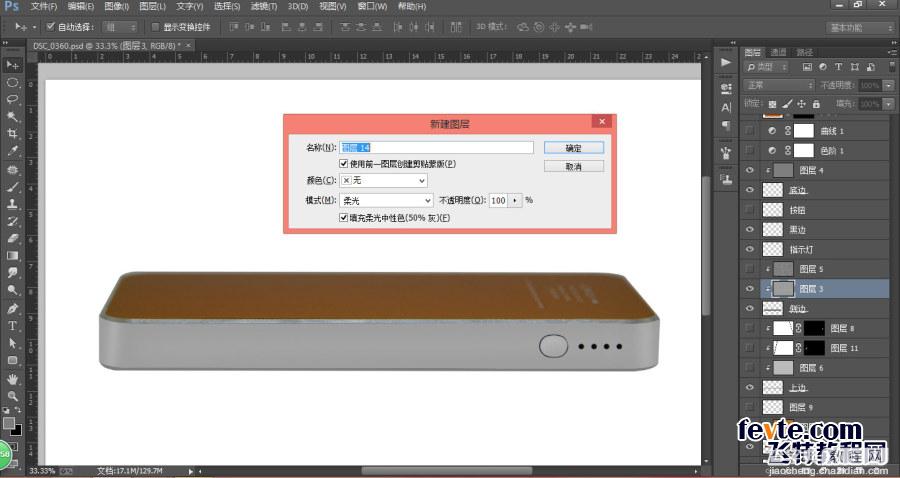Select the Crop tool

click(x=12, y=134)
